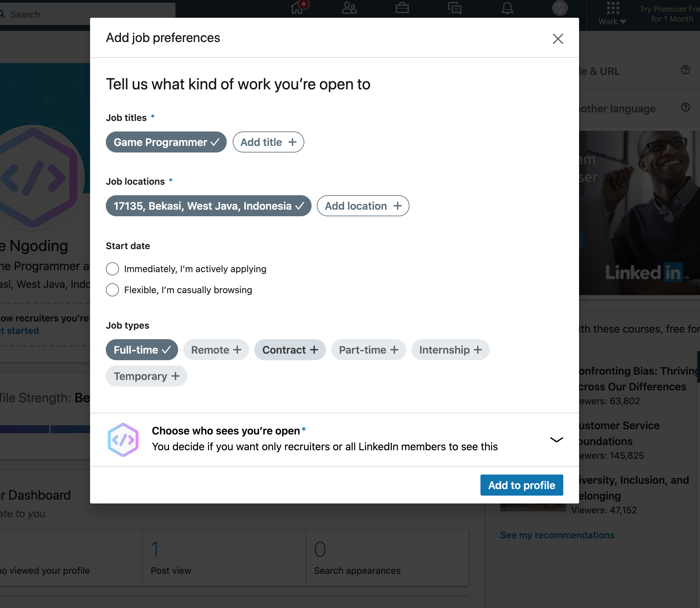Open the My Network people icon
The width and height of the screenshot is (700, 608).
tap(349, 8)
